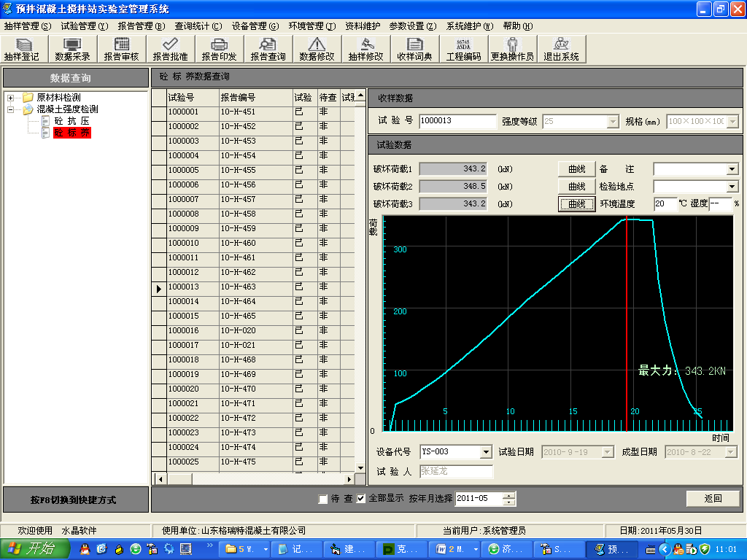Open 数据采录 from the toolbar
Viewport: 747px width, 560px height.
point(72,49)
